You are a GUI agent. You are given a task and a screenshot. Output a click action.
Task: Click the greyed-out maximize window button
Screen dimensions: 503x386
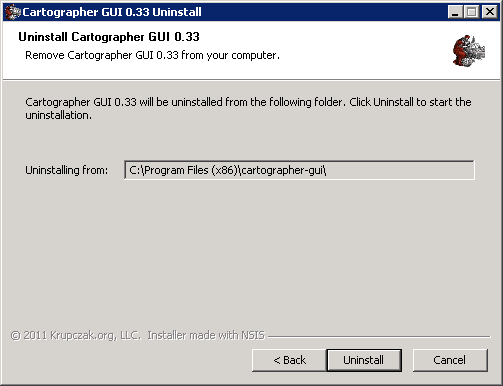[472, 12]
